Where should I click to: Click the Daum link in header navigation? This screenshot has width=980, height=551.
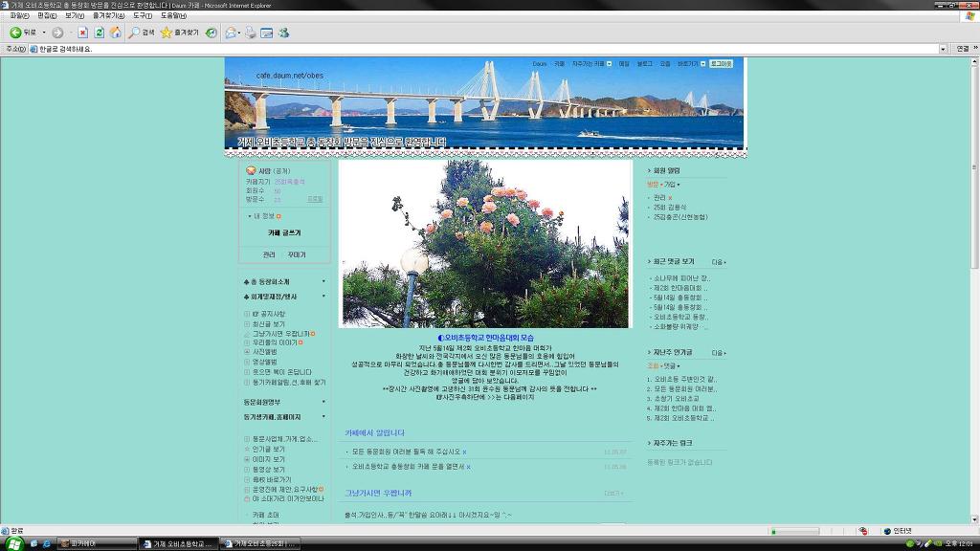(x=540, y=64)
